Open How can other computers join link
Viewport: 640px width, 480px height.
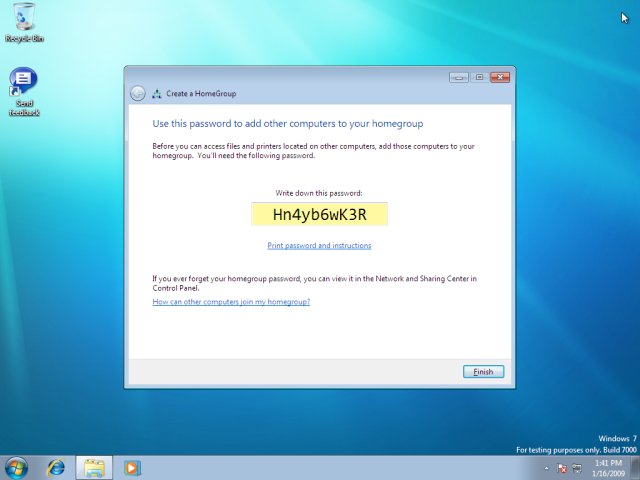[231, 302]
